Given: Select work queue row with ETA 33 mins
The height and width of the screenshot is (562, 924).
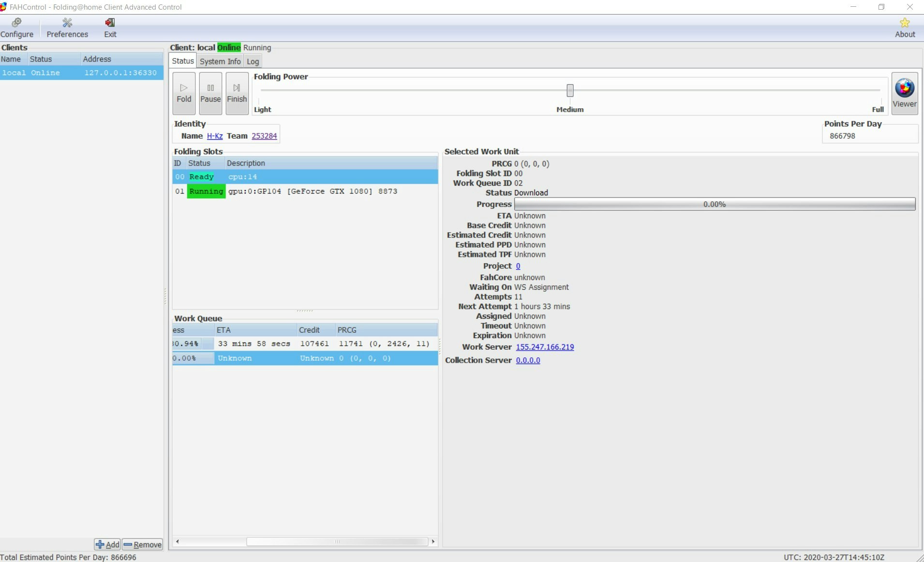Looking at the screenshot, I should click(x=305, y=344).
